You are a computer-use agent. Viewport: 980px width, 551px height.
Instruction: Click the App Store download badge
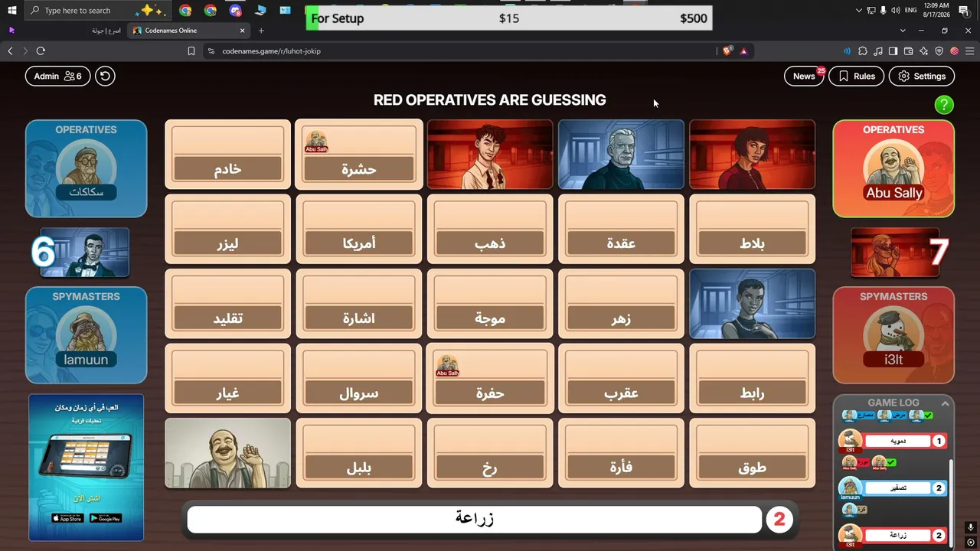pyautogui.click(x=67, y=518)
